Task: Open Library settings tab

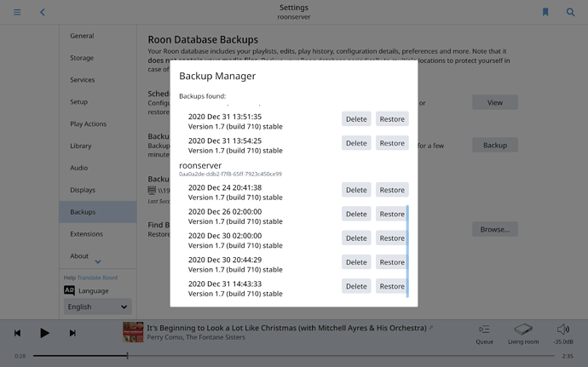Action: pyautogui.click(x=98, y=146)
